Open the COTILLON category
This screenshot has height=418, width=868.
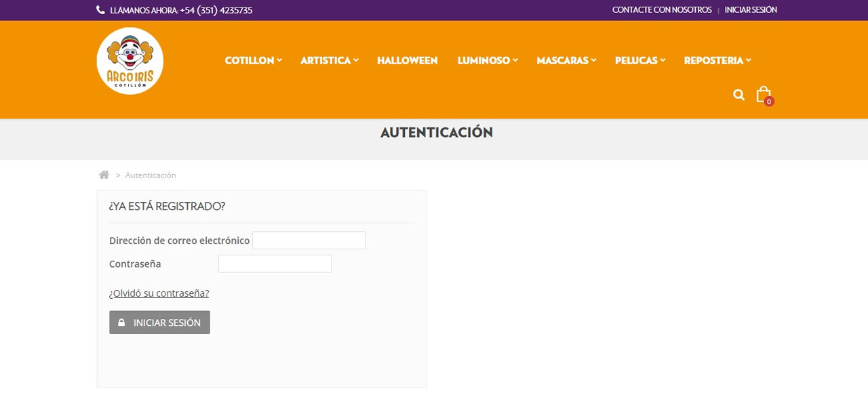(250, 60)
